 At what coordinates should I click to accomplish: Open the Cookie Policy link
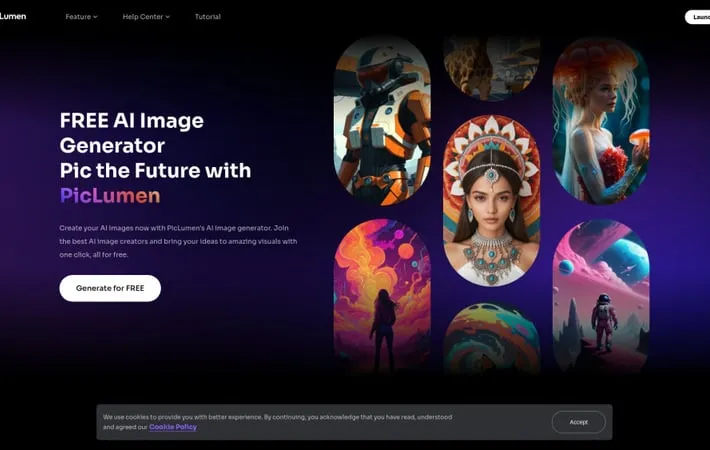tap(173, 427)
